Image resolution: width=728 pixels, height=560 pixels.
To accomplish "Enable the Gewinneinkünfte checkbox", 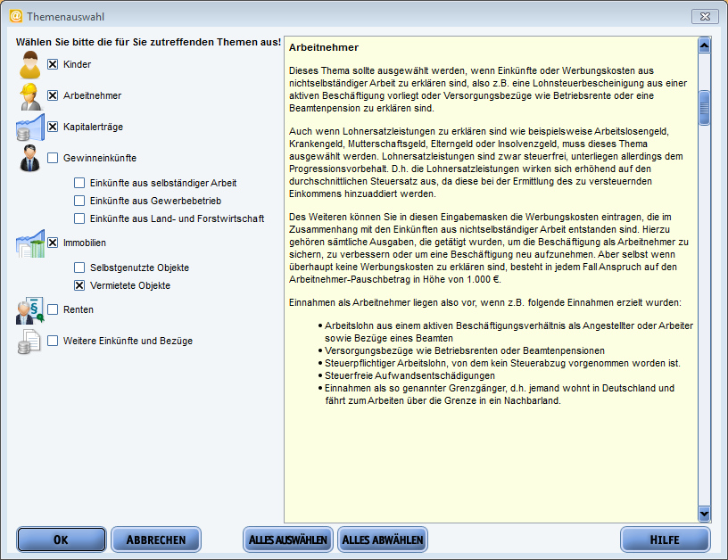I will pos(53,158).
